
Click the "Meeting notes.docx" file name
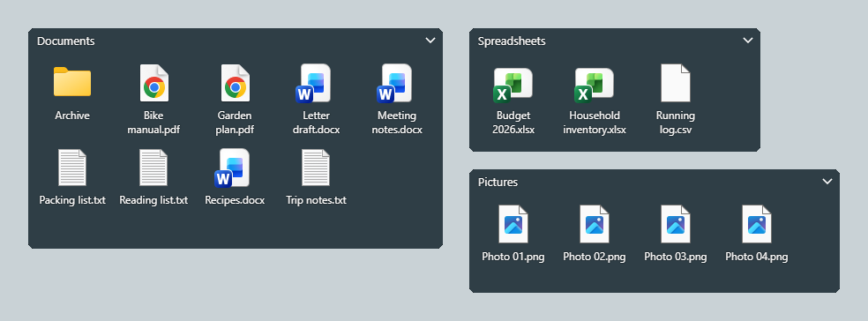pos(397,123)
